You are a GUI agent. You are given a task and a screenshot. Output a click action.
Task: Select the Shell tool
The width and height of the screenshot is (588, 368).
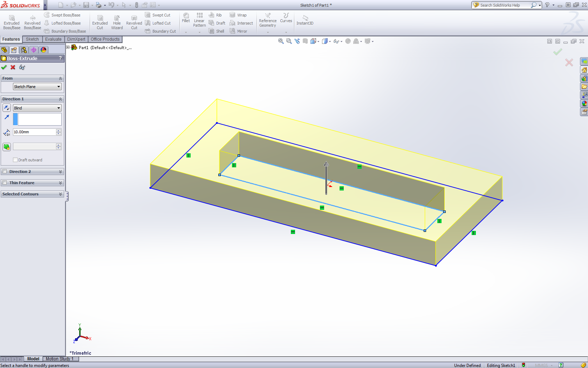point(217,31)
